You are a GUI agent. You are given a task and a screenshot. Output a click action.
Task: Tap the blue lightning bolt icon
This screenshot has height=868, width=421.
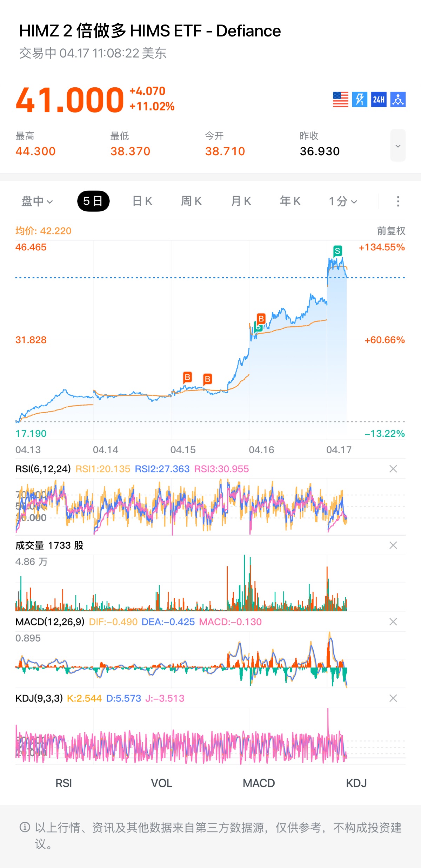[360, 100]
